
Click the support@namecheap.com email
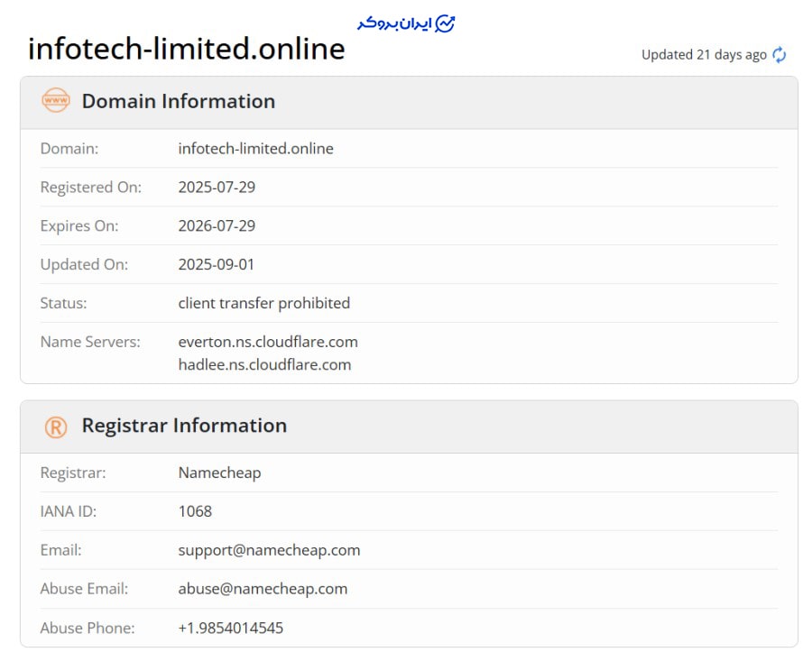pos(269,550)
